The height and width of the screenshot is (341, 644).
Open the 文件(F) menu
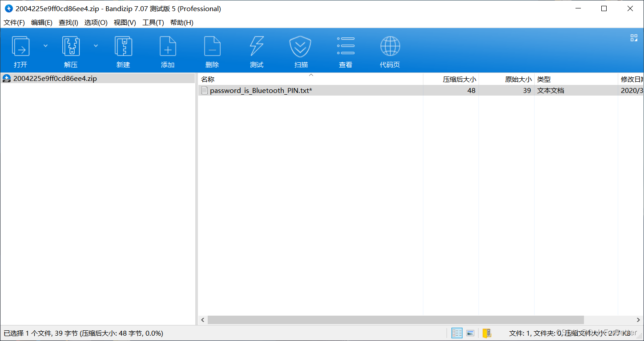(14, 22)
